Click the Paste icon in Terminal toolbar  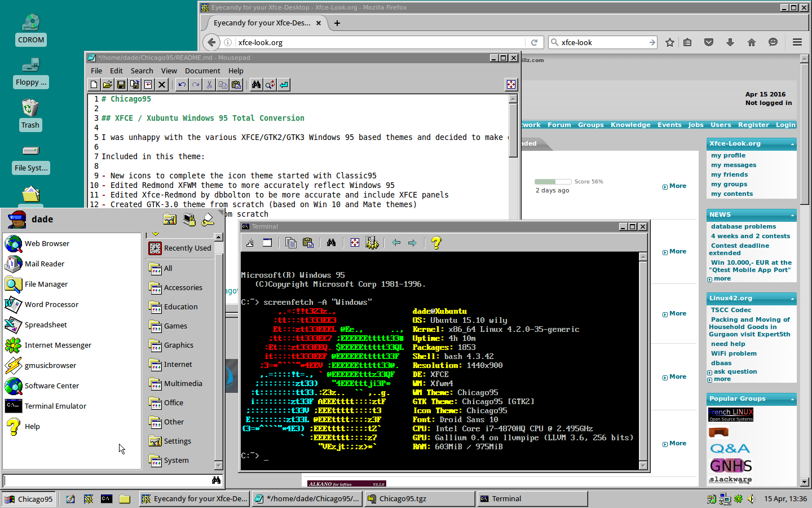308,243
